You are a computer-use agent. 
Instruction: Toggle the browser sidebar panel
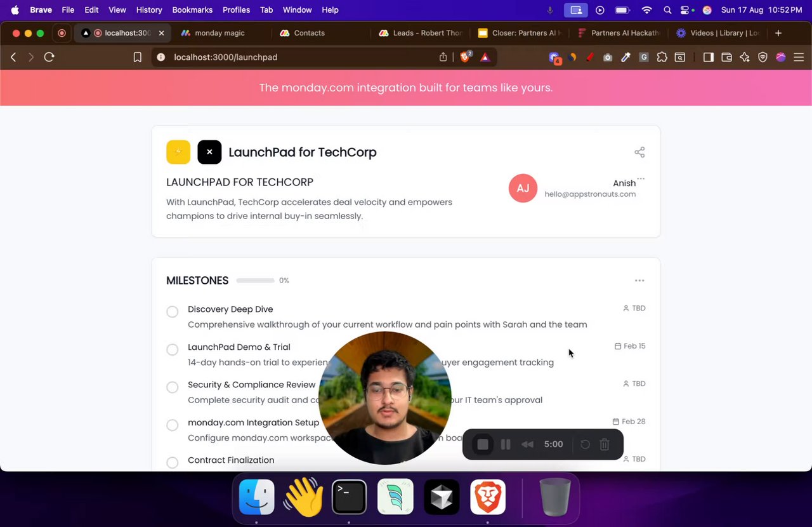(x=709, y=57)
